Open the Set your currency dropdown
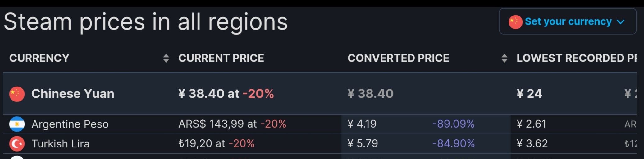644x159 pixels. click(x=568, y=21)
